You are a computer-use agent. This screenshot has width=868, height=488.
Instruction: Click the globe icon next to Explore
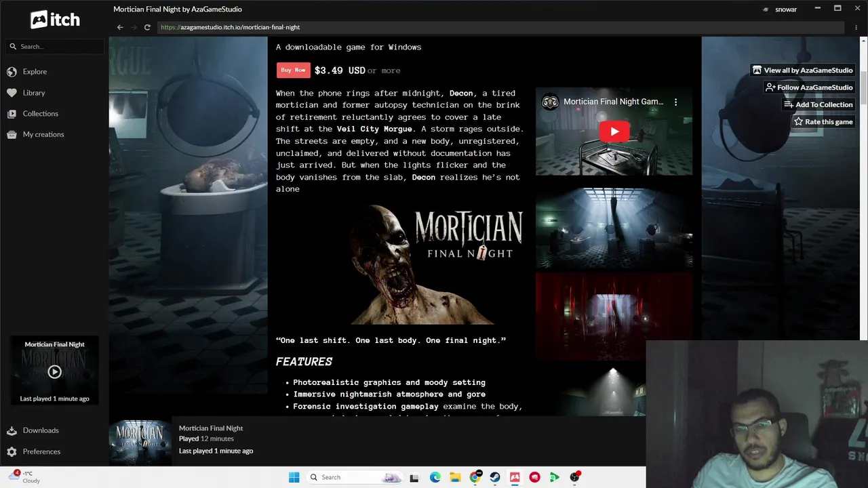point(12,72)
